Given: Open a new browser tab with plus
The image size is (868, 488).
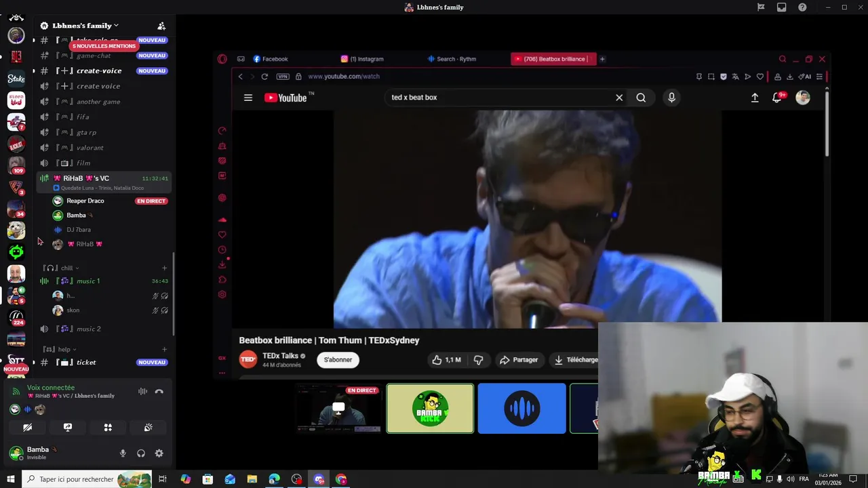Looking at the screenshot, I should point(602,59).
